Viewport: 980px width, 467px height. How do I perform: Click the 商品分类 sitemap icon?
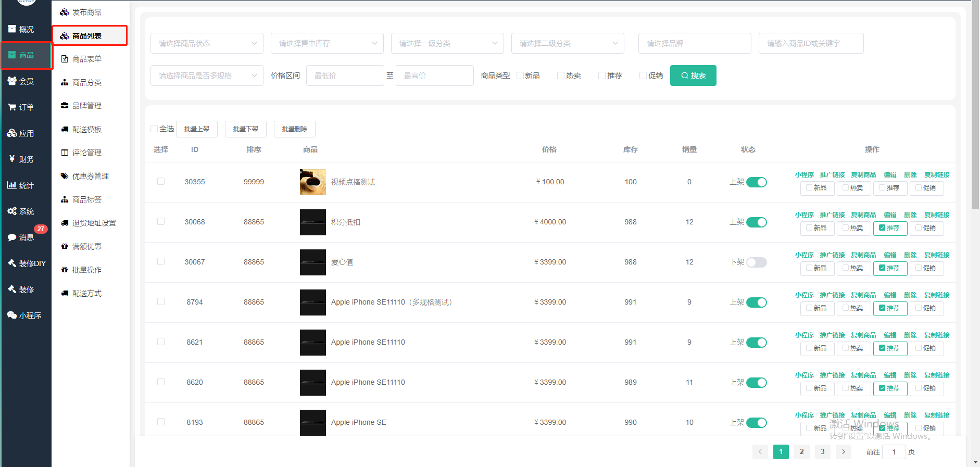click(65, 82)
